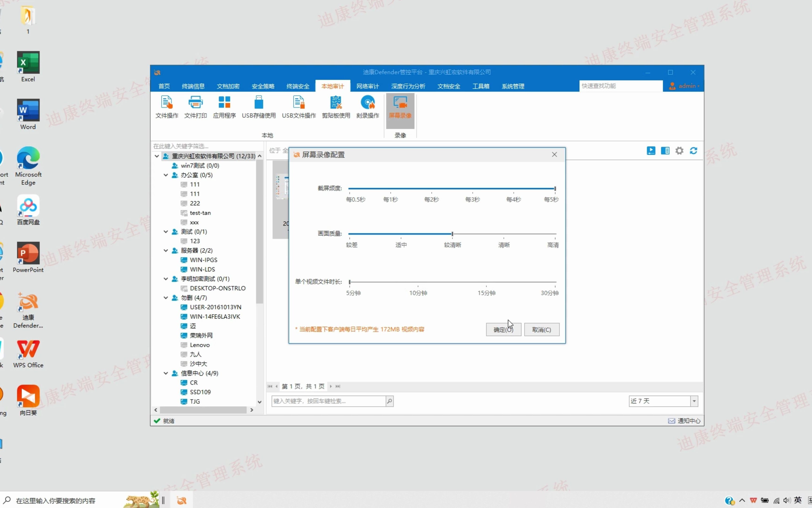The image size is (812, 508).
Task: Set 画面质量 slider to 高清
Action: [555, 234]
